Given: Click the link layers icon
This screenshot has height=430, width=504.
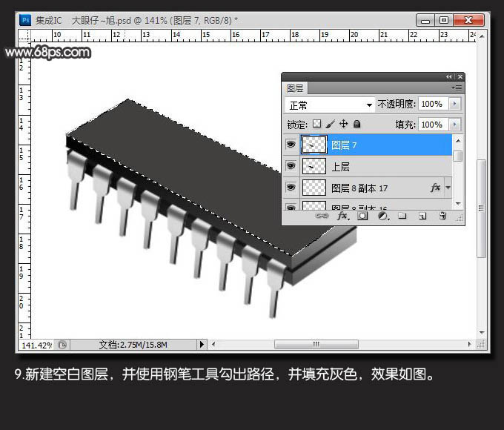Looking at the screenshot, I should (x=322, y=216).
